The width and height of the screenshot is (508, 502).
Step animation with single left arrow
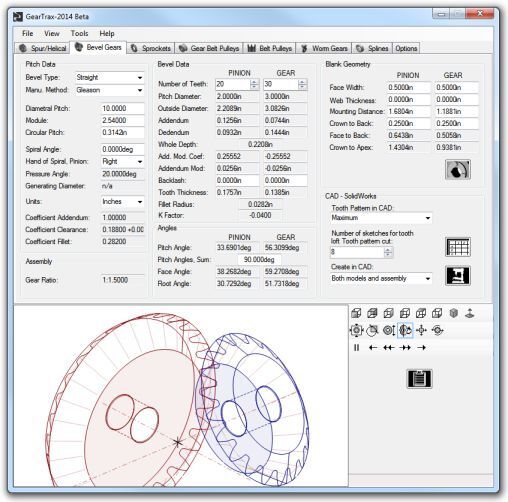373,348
